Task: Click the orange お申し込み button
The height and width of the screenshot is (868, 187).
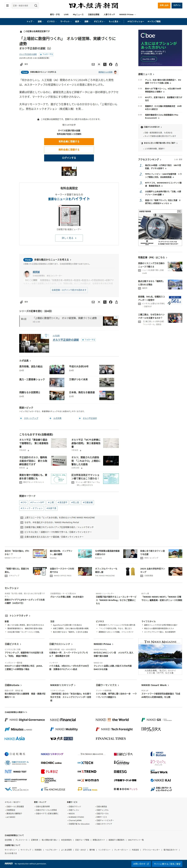Action: tap(164, 5)
